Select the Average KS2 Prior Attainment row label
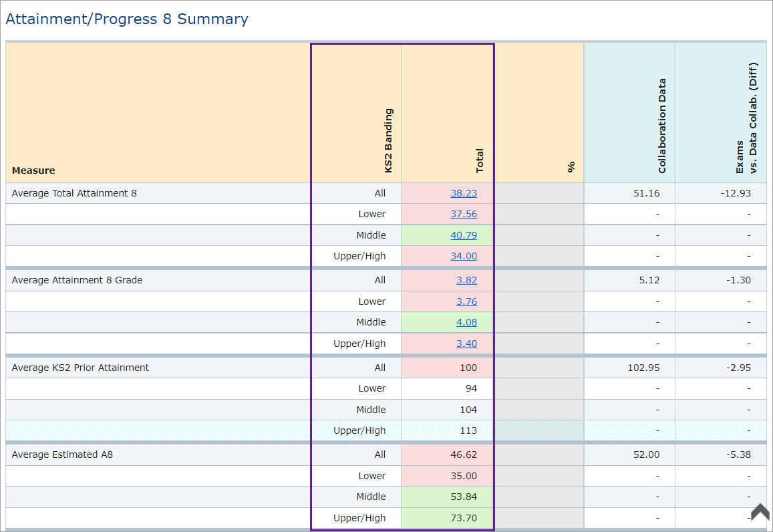Screen dimensions: 773x532 80,368
